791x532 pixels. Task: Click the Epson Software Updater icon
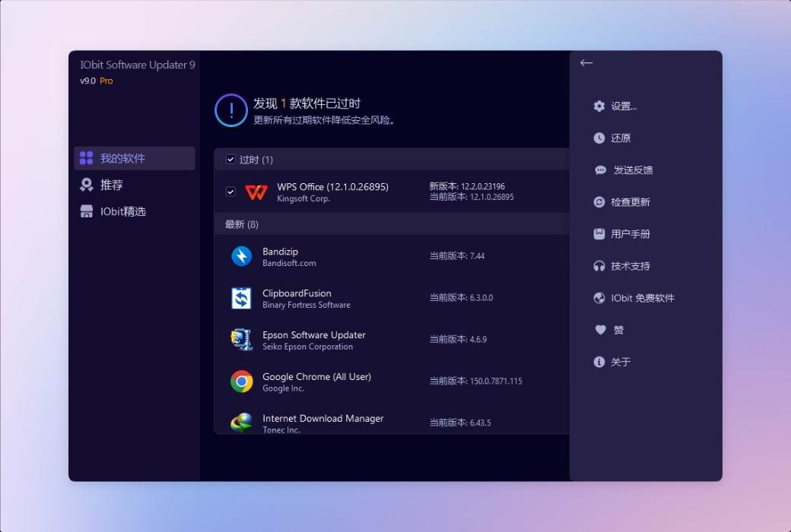pyautogui.click(x=242, y=340)
